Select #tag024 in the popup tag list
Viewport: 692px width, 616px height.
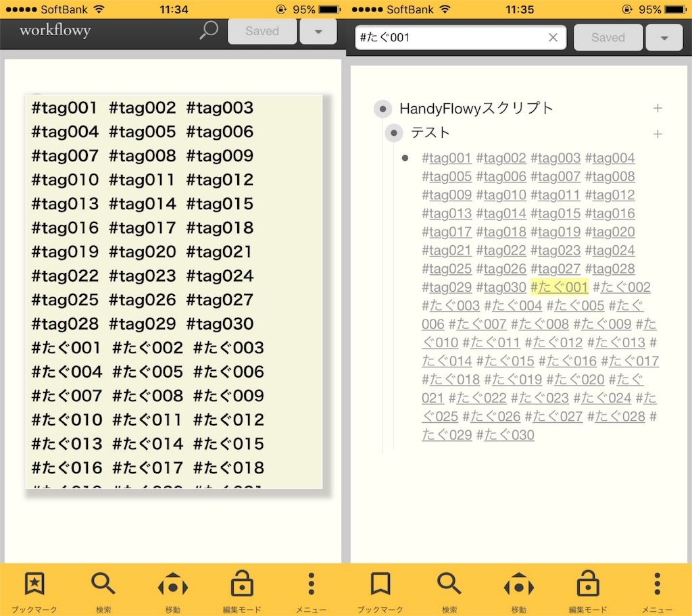pos(220,276)
